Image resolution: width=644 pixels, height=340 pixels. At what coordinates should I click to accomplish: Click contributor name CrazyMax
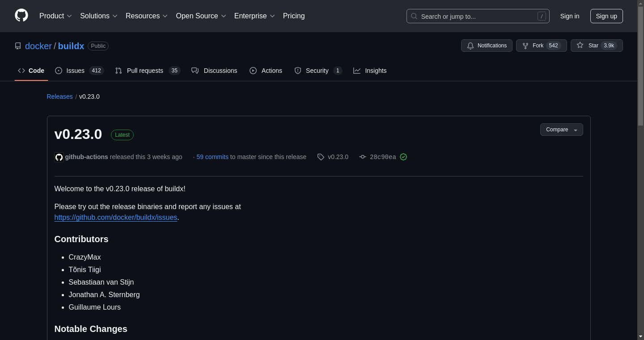pos(85,257)
